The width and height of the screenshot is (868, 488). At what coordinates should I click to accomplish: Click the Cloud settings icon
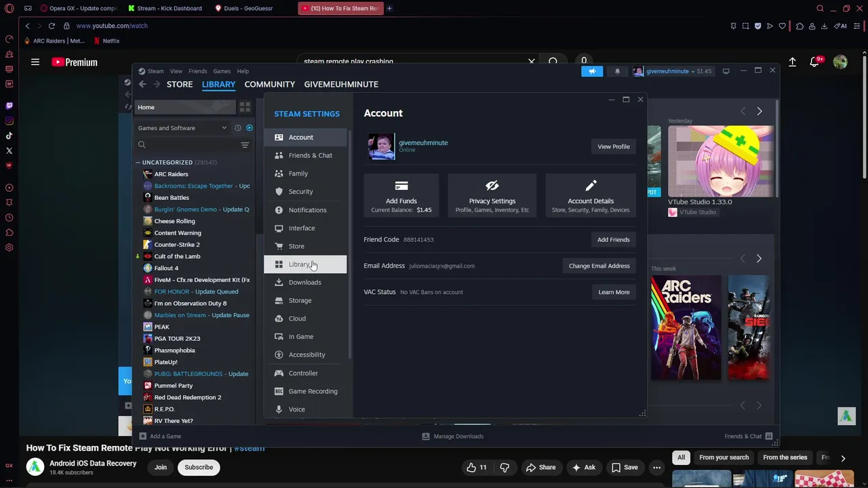point(279,319)
